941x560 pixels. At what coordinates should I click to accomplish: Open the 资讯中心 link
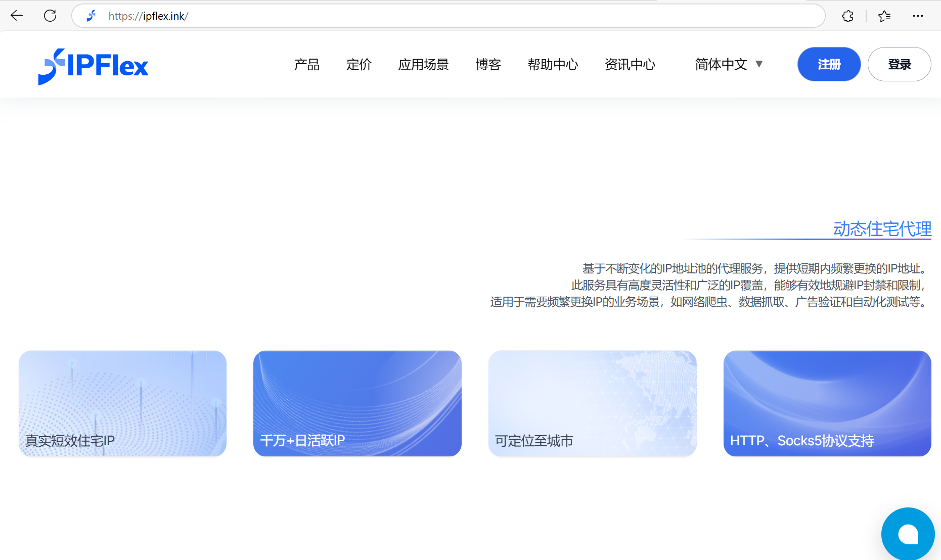(630, 64)
